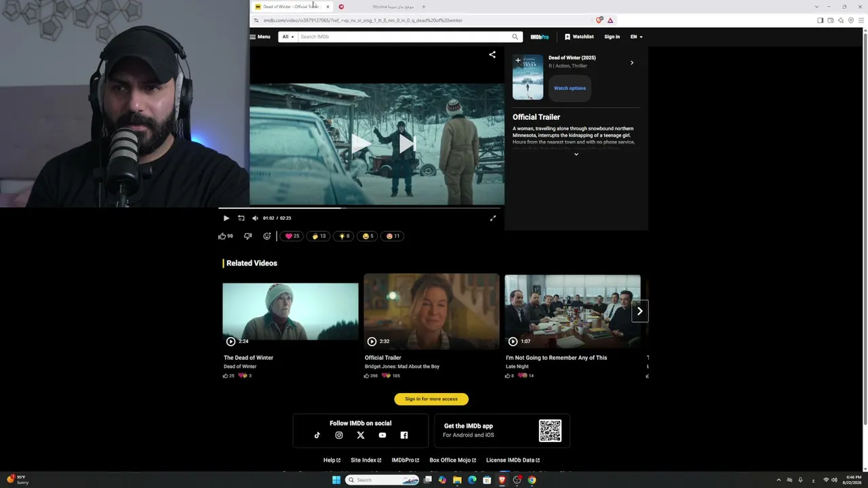
Task: Open IMDb TikTok page
Action: click(x=317, y=435)
